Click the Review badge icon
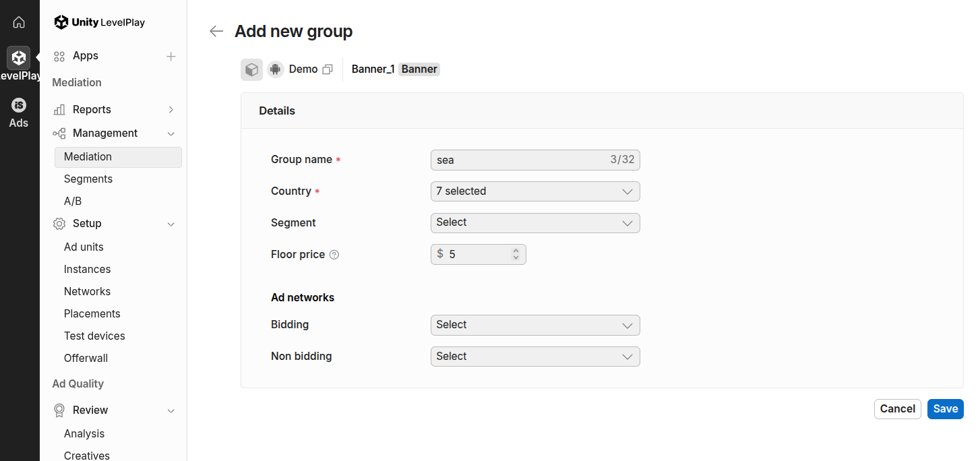Image resolution: width=980 pixels, height=461 pixels. coord(59,410)
